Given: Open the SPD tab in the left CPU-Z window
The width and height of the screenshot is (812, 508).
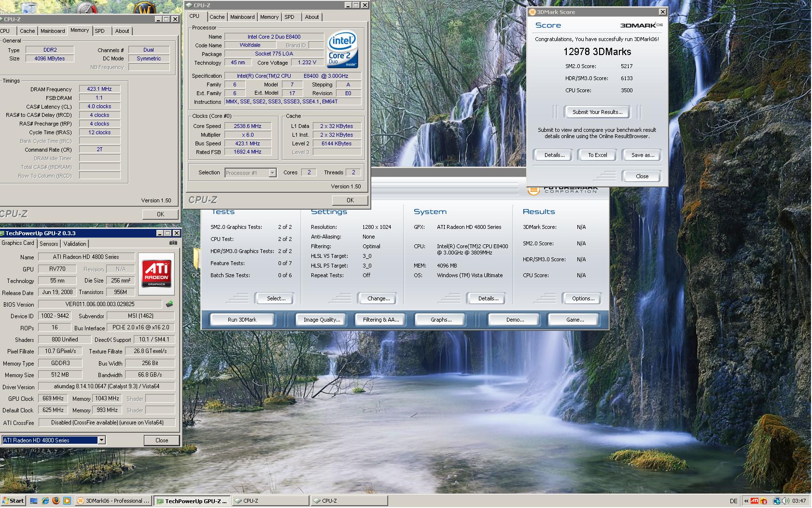Looking at the screenshot, I should [99, 31].
